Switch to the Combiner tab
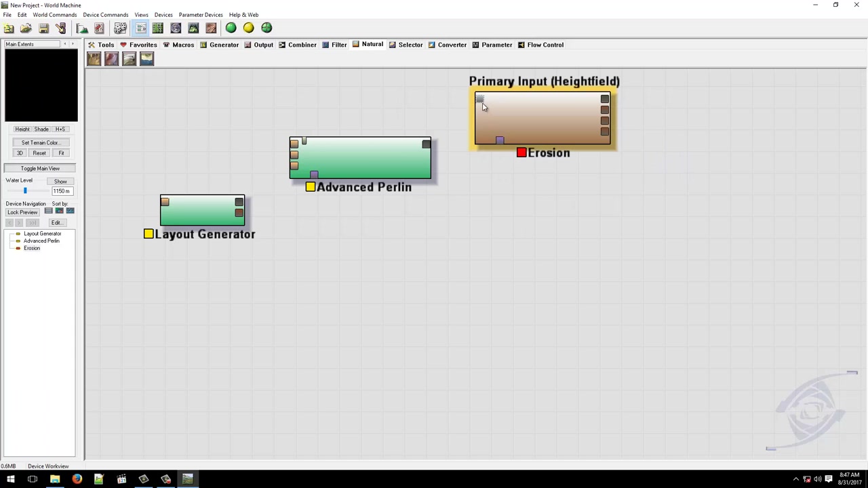This screenshot has width=868, height=488. [x=297, y=45]
